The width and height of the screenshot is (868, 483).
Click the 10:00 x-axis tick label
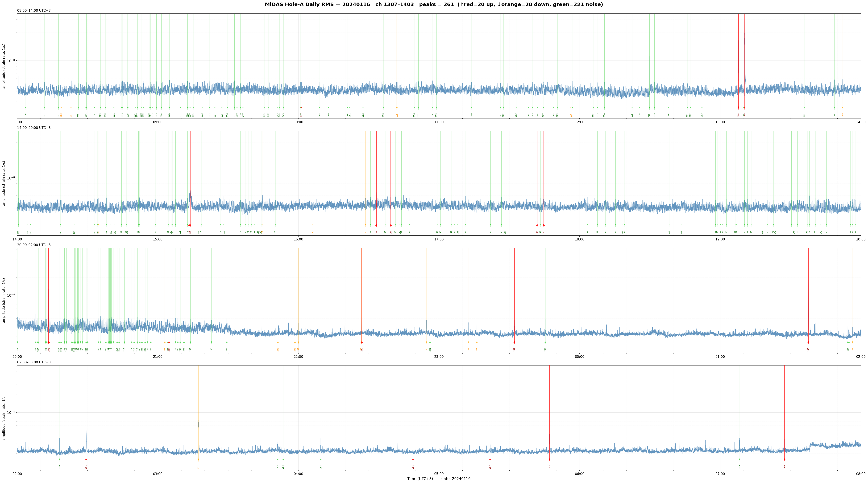[298, 122]
